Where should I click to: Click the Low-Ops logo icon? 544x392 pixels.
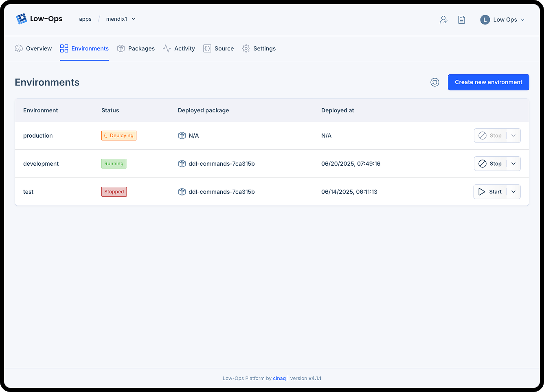pyautogui.click(x=22, y=18)
